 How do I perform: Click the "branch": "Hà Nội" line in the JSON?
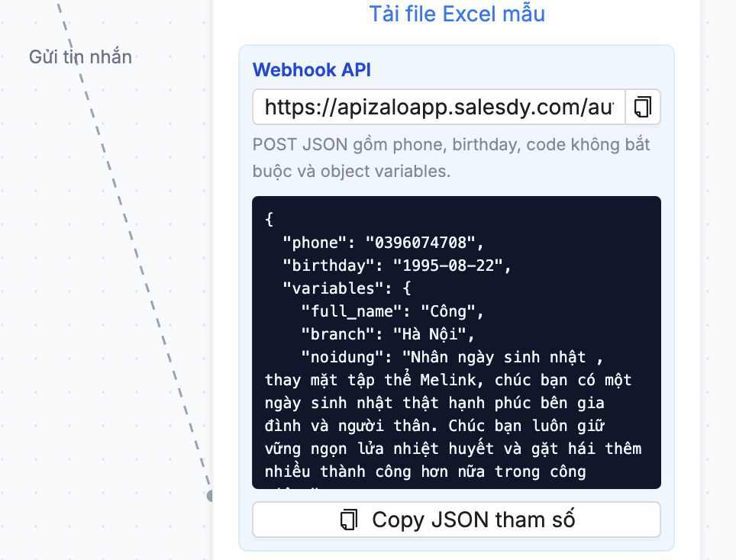388,334
